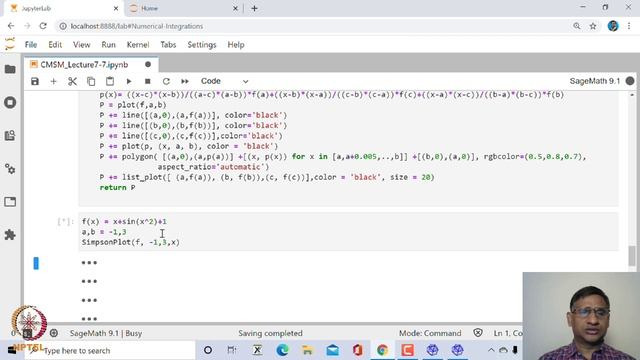Click the localhost:8888 address bar

312,26
